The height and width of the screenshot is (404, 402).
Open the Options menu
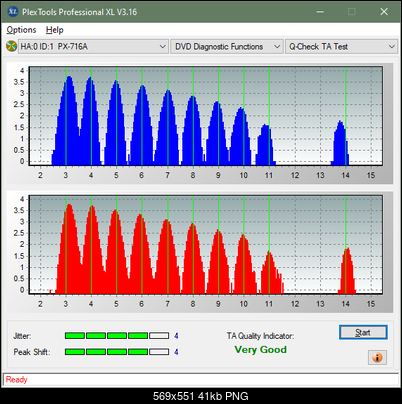(21, 30)
